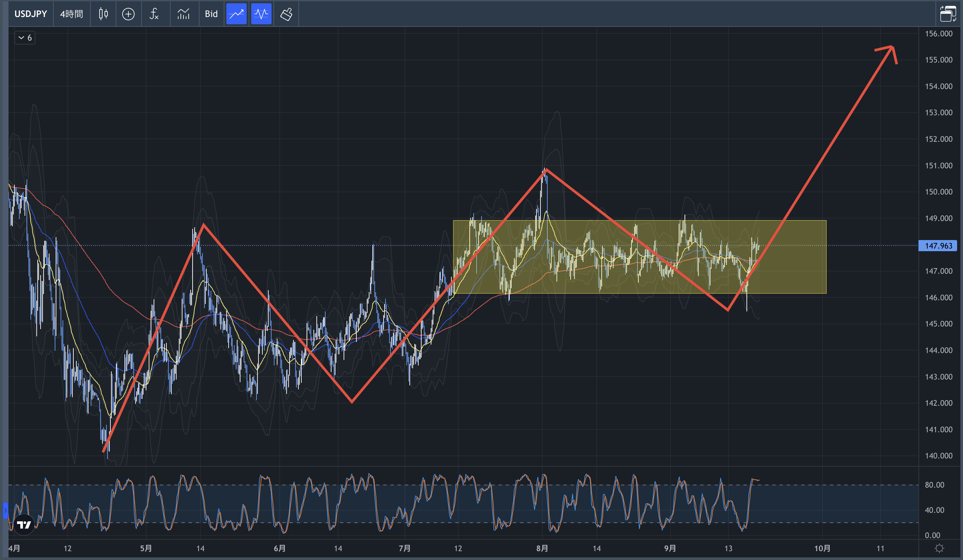Click the TradingView logo badge

click(x=24, y=525)
